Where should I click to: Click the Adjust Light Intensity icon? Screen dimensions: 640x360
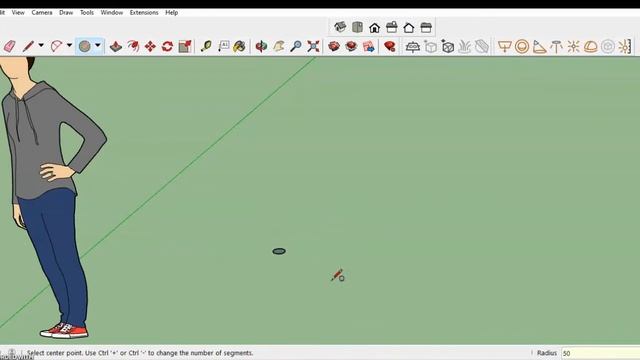tap(625, 46)
